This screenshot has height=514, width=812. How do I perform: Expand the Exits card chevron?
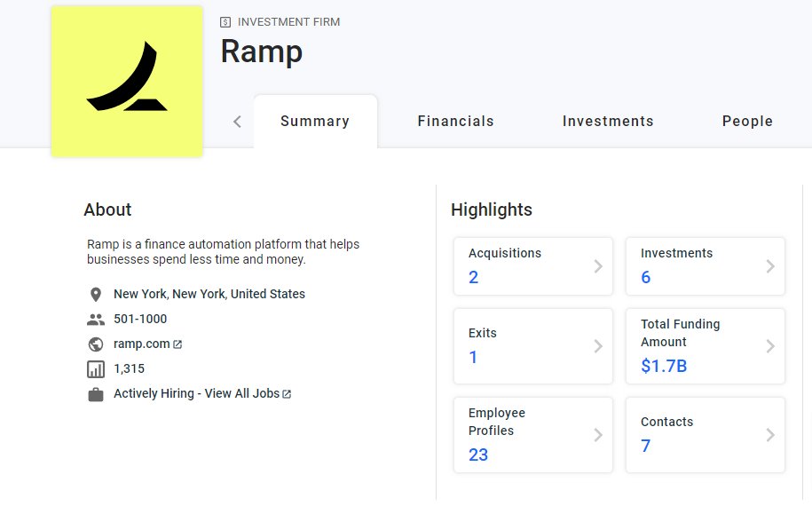point(598,346)
